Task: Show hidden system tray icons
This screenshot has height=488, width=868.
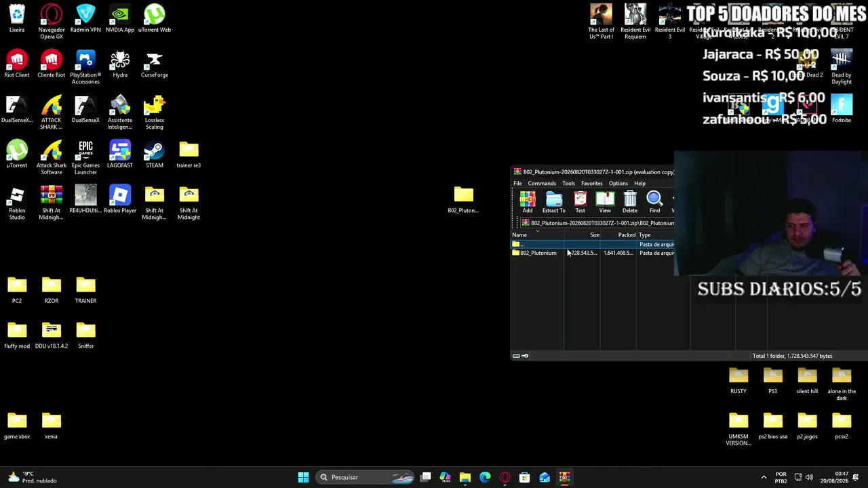Action: [764, 477]
